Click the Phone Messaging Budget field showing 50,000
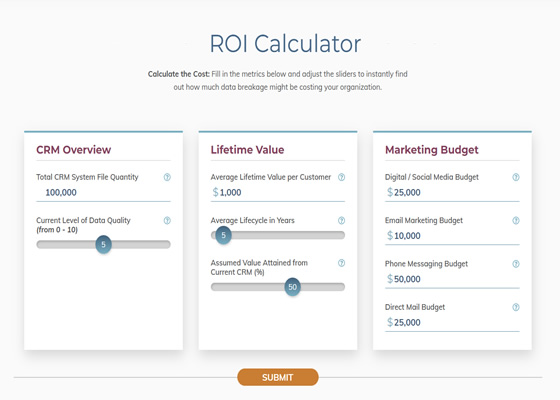Viewport: 560px width, 400px height. point(452,279)
